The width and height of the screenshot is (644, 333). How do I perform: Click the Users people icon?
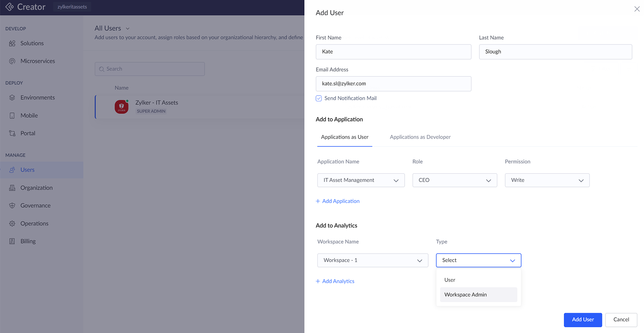[12, 170]
